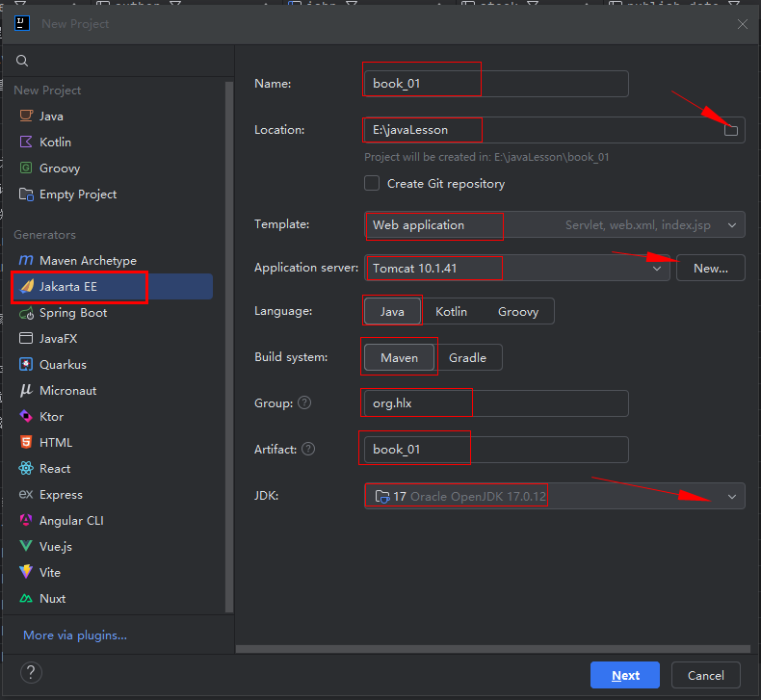
Task: Click the Jakarta EE sail icon
Action: click(27, 286)
